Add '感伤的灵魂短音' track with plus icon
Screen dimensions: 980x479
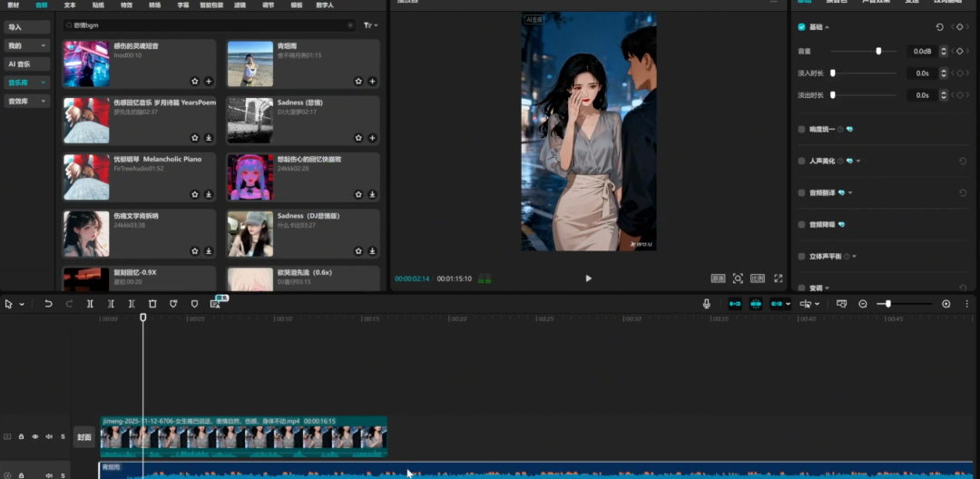[x=209, y=82]
